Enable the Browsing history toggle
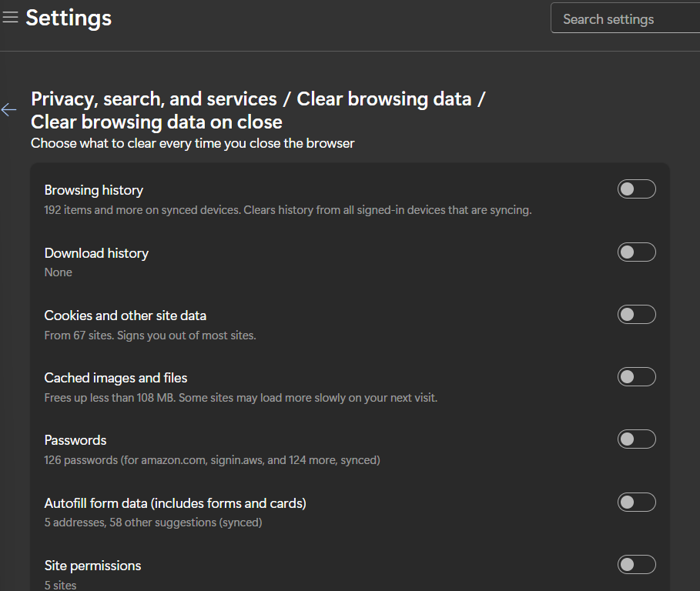The width and height of the screenshot is (700, 591). [x=637, y=189]
